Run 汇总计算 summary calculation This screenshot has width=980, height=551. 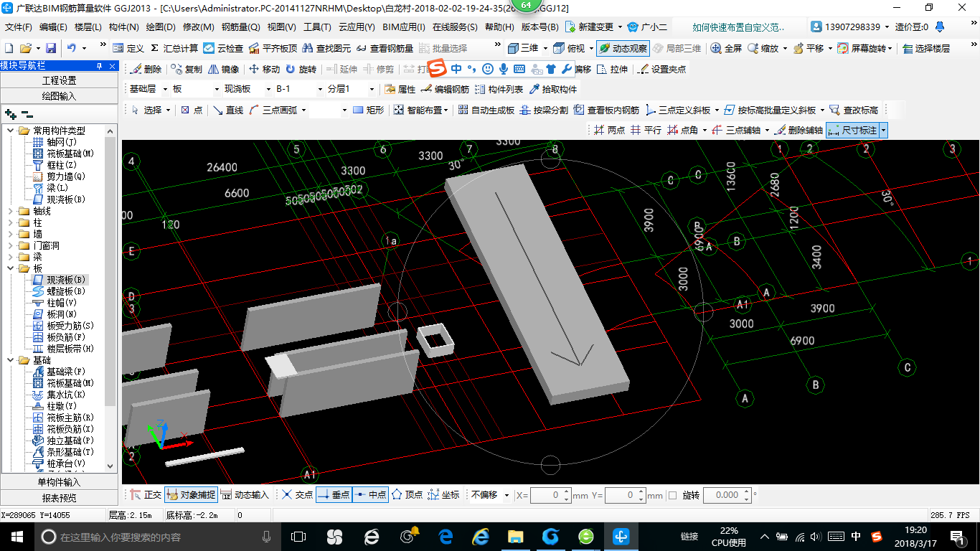tap(174, 48)
